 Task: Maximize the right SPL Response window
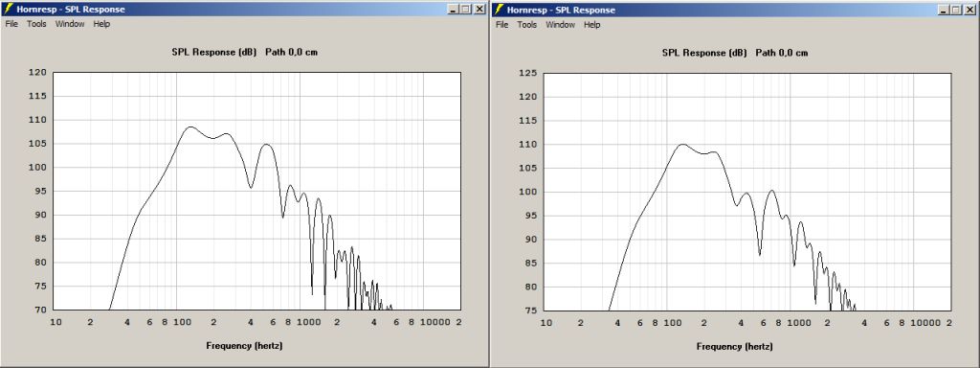point(956,10)
